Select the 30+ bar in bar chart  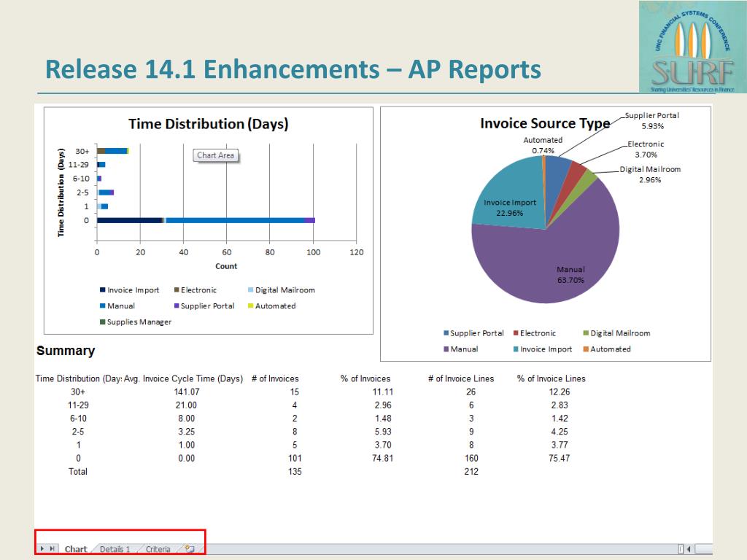click(x=113, y=151)
